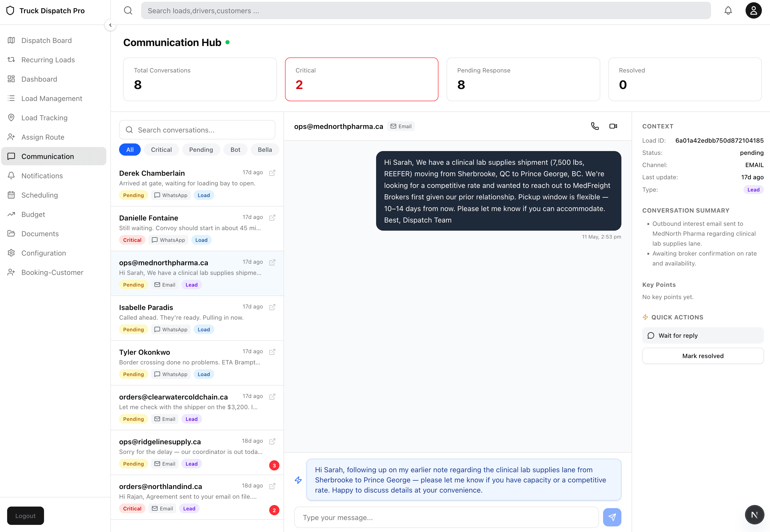Click the Critical tag on Danielle Fontaine row
The height and width of the screenshot is (532, 770).
(132, 240)
